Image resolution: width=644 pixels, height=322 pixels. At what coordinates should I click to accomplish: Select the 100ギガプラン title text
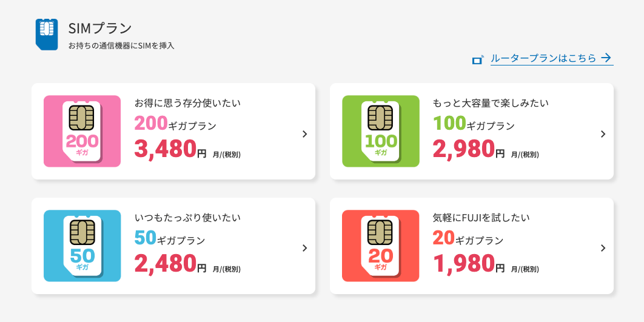coord(474,123)
